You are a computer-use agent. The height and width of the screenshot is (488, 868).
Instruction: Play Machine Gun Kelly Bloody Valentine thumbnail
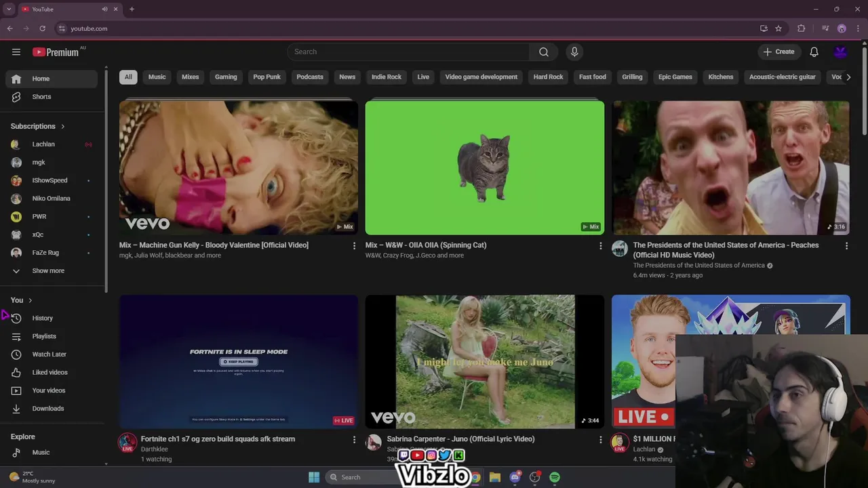pyautogui.click(x=239, y=167)
